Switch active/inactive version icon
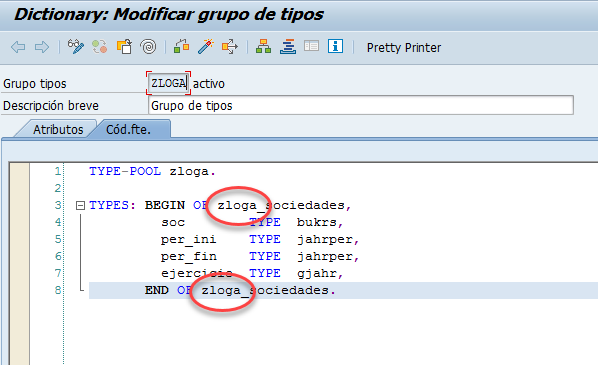Viewport: 598px width, 365px height. point(100,47)
